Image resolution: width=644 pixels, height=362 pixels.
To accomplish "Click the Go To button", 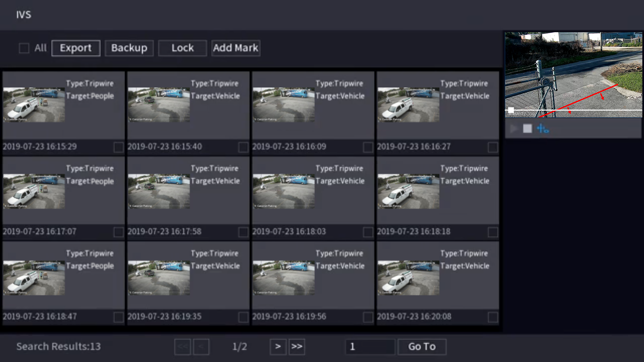I will [422, 347].
